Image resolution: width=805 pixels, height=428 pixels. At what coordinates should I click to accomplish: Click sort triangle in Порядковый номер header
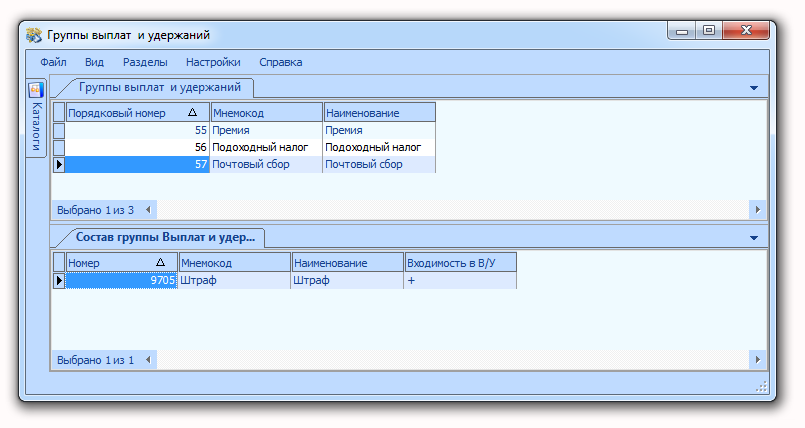(193, 112)
